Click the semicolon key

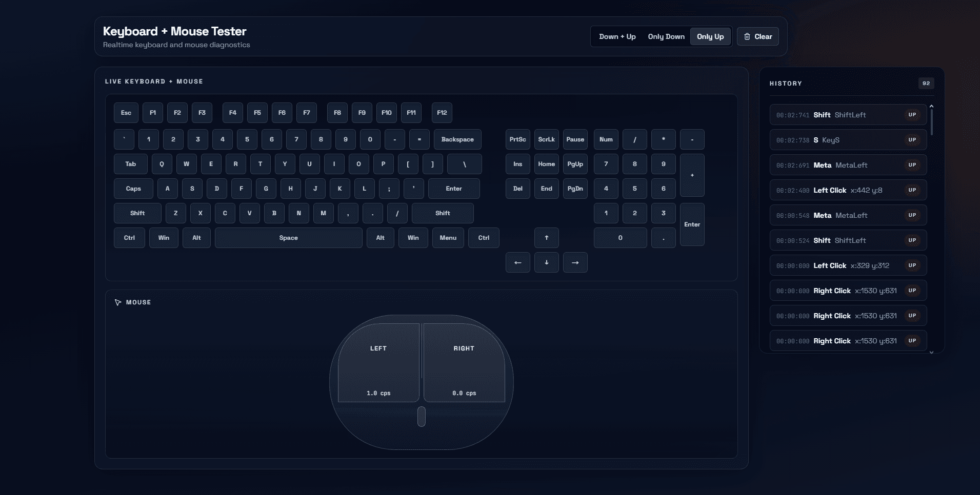pos(389,189)
